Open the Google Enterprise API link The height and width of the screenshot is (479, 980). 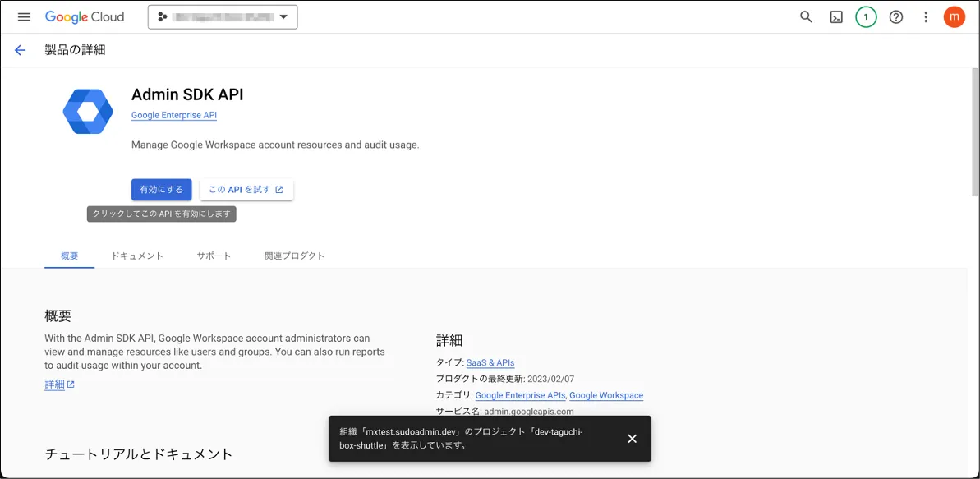pos(174,116)
